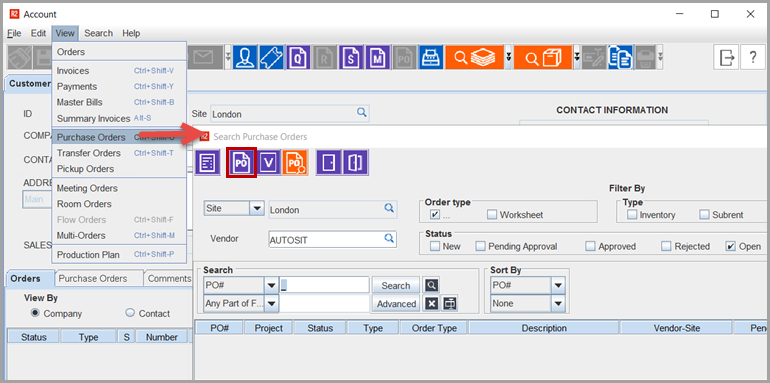Select the Contact view-by radio button
This screenshot has height=383, width=770.
(x=131, y=313)
